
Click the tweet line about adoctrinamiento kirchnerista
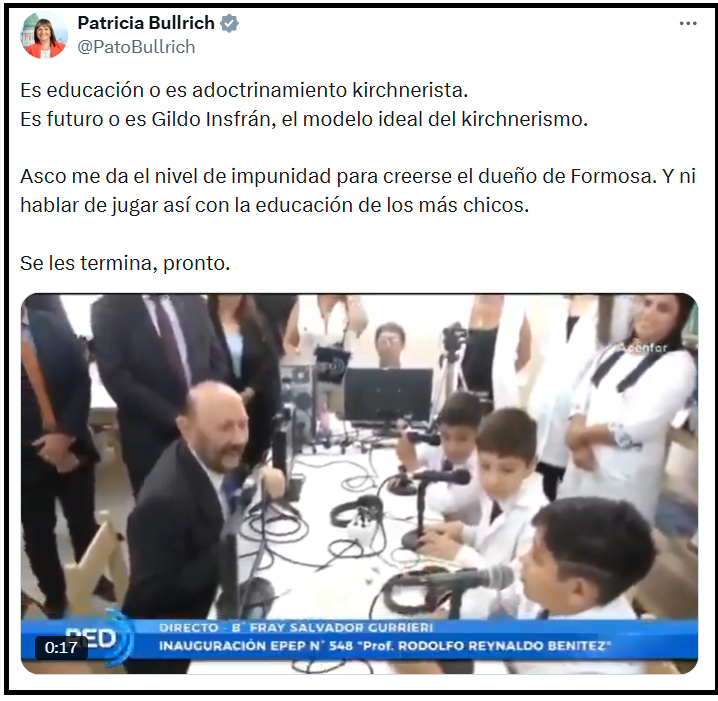pyautogui.click(x=244, y=90)
